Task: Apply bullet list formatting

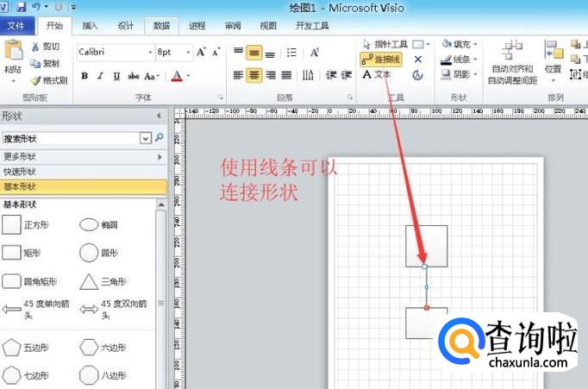Action: tap(291, 52)
